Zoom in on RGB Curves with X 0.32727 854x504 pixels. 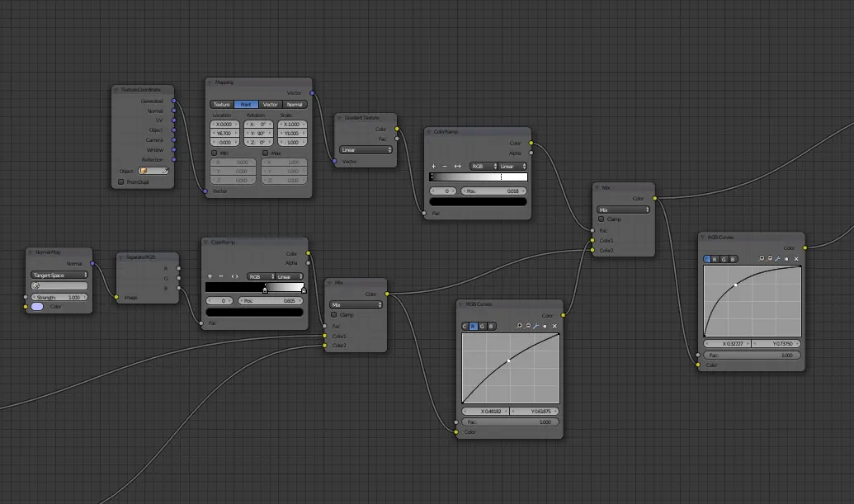point(762,258)
